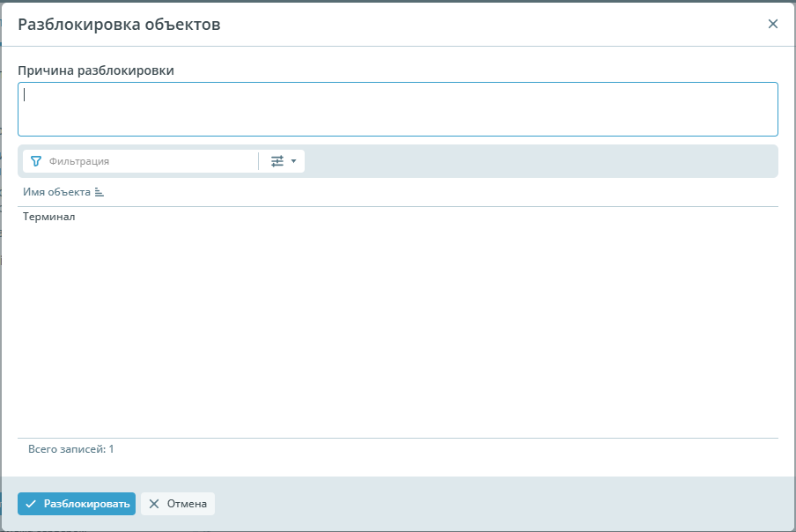Select the Терминал row
796x532 pixels.
[x=49, y=217]
